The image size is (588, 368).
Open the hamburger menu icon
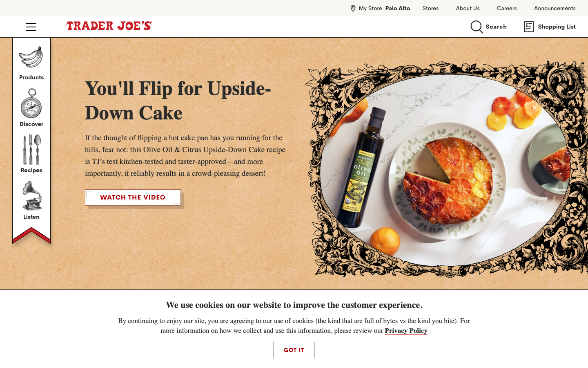pos(31,27)
